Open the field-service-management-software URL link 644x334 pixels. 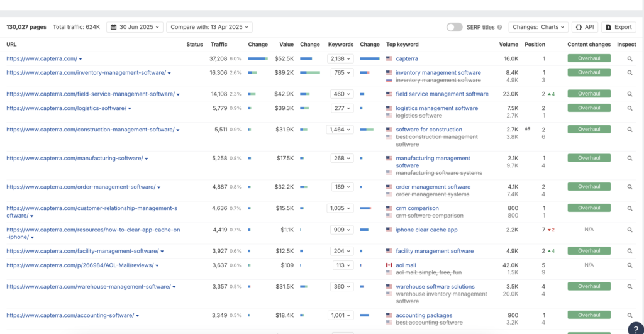(91, 94)
